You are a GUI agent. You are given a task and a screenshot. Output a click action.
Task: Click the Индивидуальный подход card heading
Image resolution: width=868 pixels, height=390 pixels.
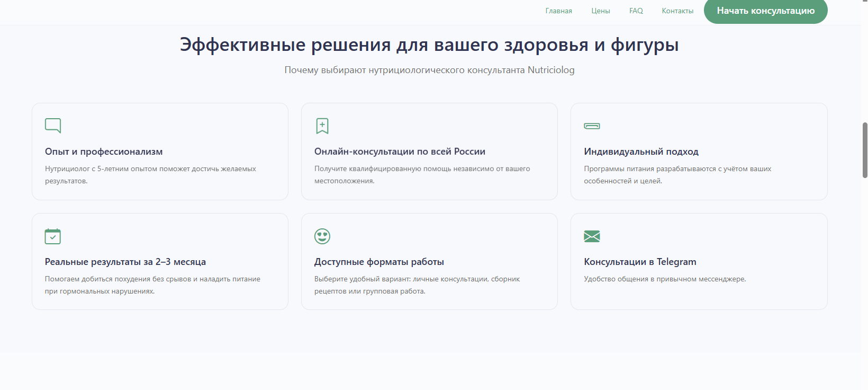click(641, 152)
